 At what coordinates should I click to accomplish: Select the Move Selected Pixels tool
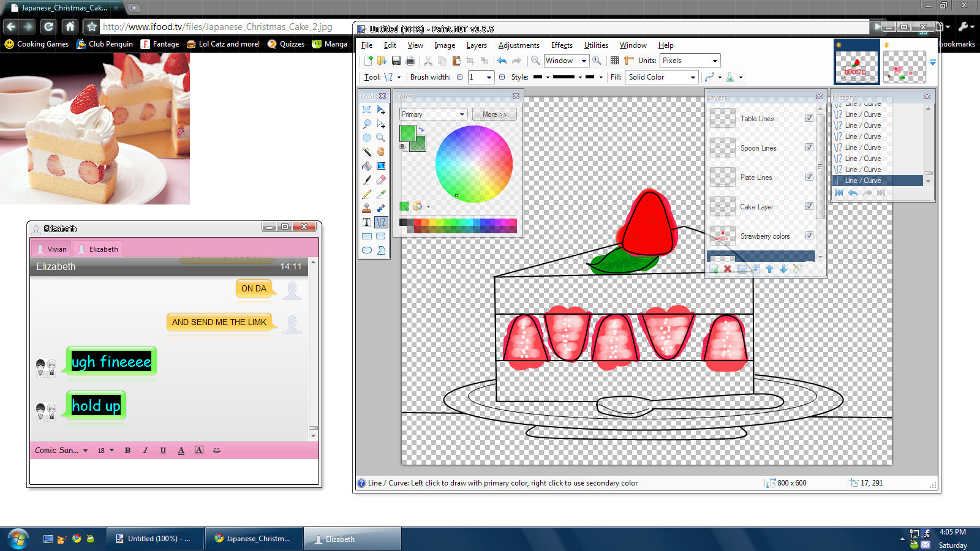tap(381, 110)
